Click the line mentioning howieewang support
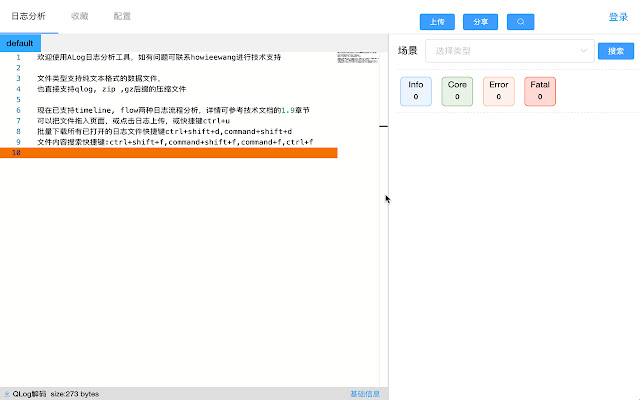 pos(159,57)
